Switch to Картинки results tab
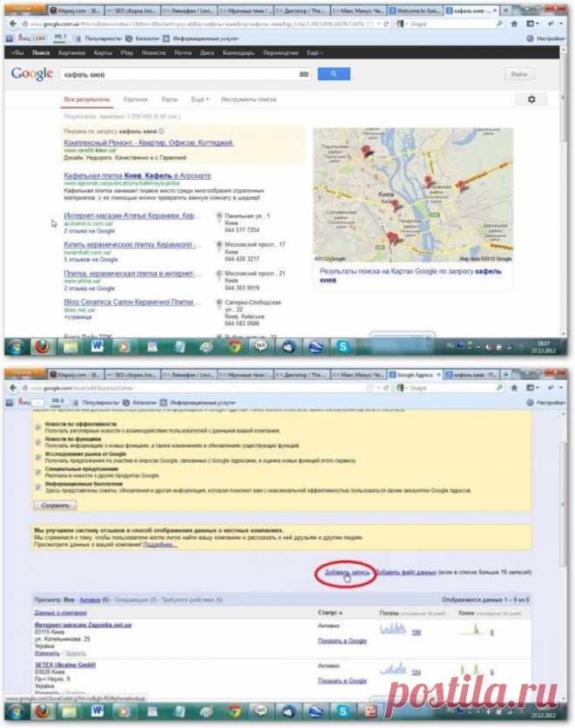This screenshot has height=728, width=575. (x=136, y=99)
